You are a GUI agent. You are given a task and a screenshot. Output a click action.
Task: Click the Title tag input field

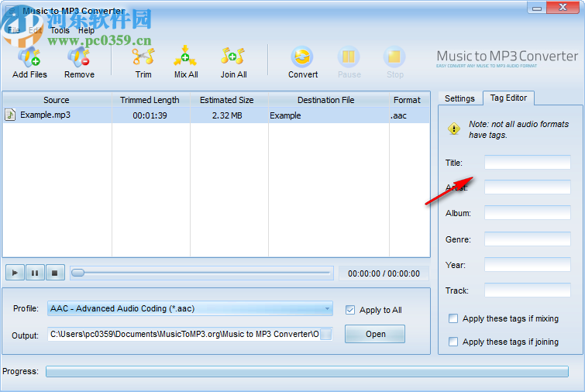(x=528, y=163)
